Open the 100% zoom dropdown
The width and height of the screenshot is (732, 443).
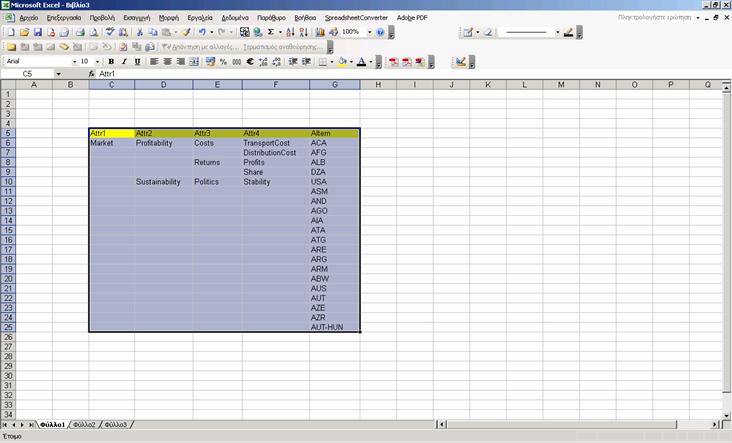click(369, 32)
